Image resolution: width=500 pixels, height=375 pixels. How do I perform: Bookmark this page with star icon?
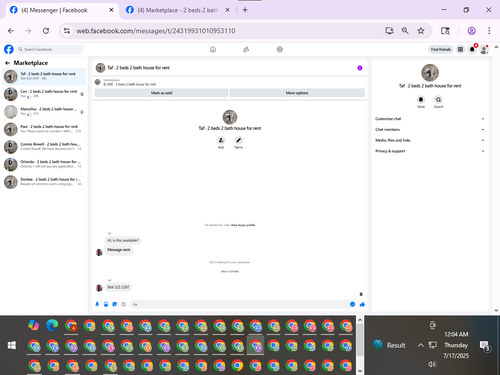tap(421, 31)
